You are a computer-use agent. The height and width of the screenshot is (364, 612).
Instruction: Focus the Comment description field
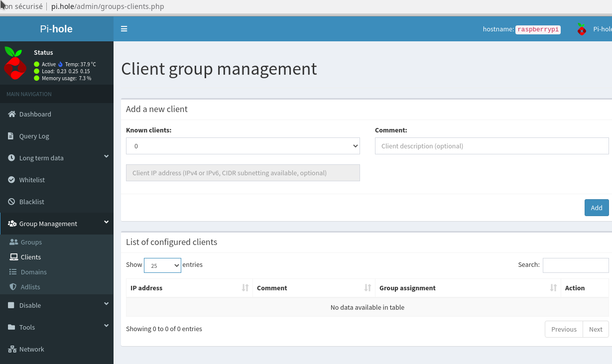click(492, 146)
